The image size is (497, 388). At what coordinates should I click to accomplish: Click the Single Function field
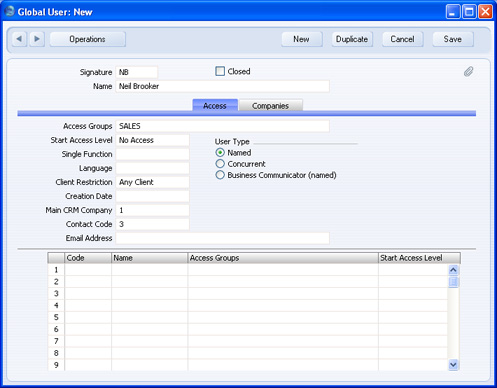click(x=152, y=154)
